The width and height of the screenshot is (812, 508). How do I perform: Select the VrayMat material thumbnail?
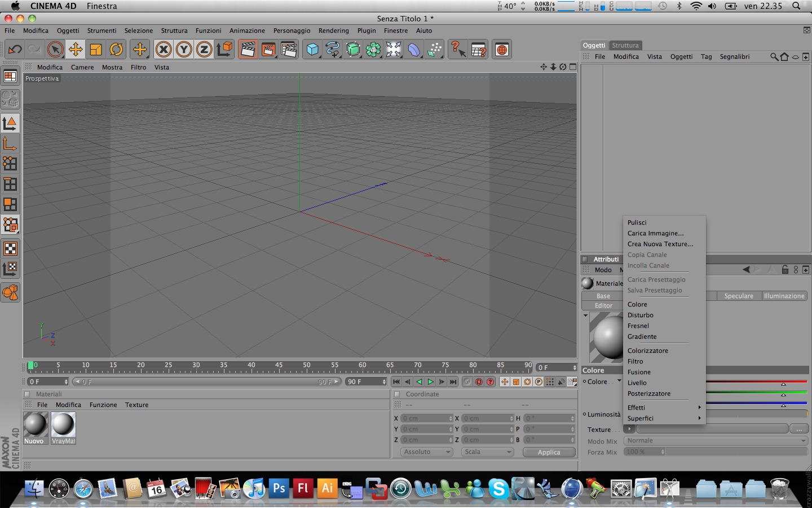tap(63, 428)
